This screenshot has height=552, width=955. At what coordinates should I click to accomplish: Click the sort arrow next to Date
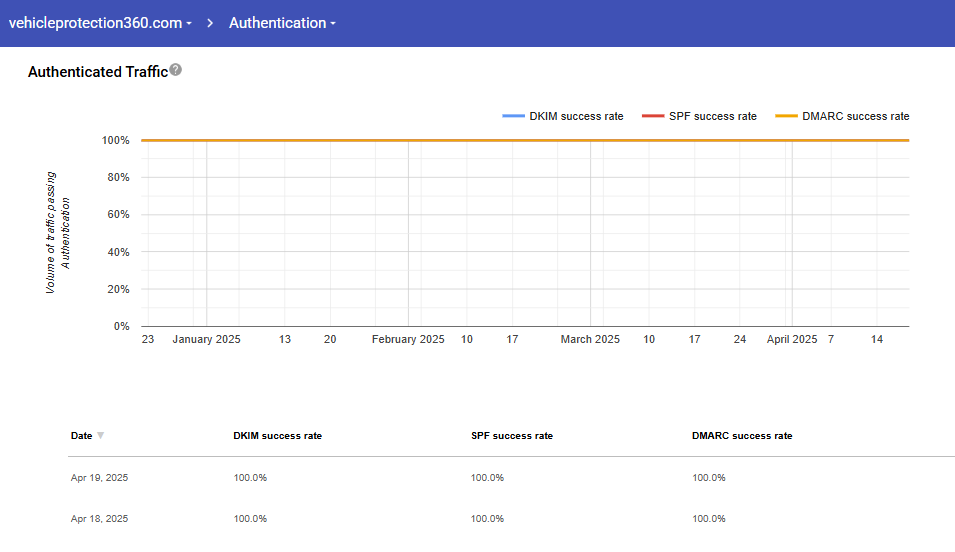point(100,436)
